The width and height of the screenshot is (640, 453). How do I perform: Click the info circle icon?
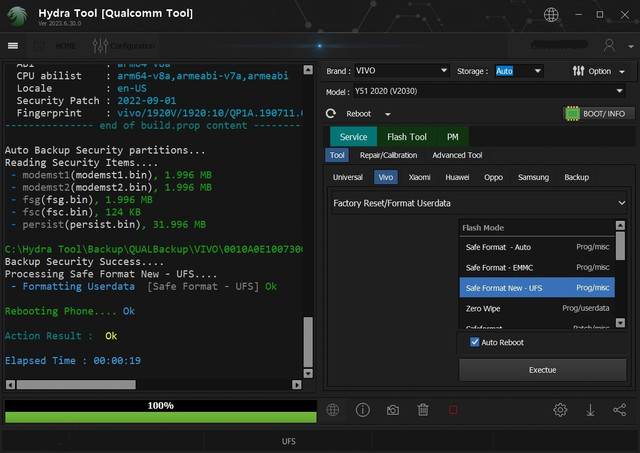pyautogui.click(x=362, y=410)
